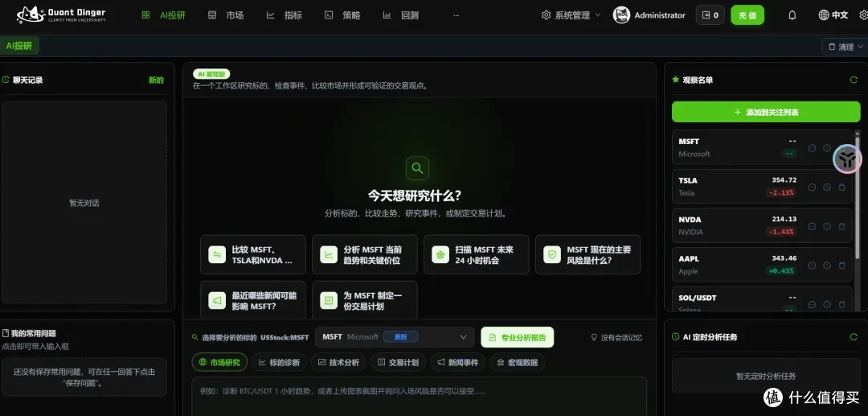Click the AI 副驾驶 badge
Viewport: 868px width, 416px height.
[211, 74]
